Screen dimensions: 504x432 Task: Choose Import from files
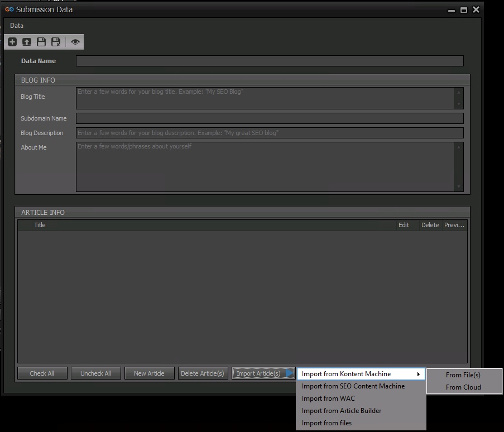click(x=361, y=423)
